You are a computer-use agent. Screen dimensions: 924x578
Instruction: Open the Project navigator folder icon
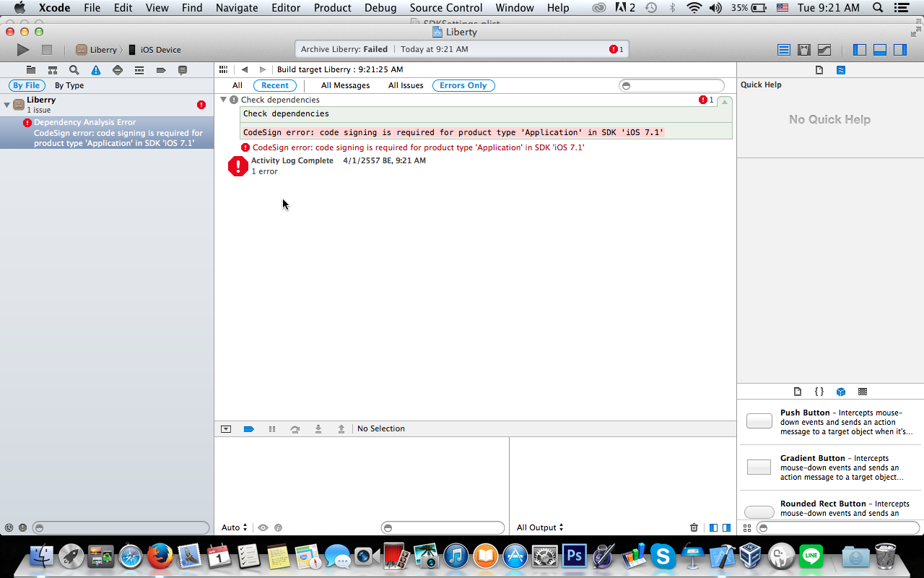coord(31,70)
